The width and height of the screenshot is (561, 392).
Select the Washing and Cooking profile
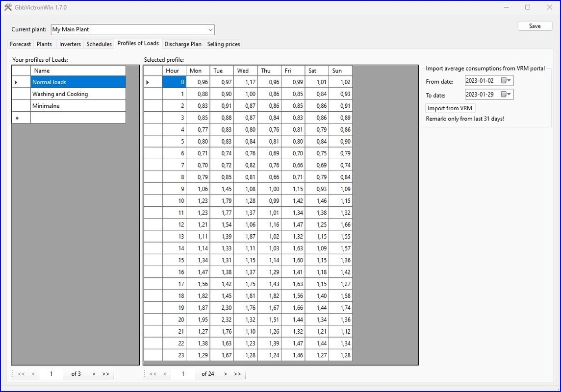(x=60, y=94)
